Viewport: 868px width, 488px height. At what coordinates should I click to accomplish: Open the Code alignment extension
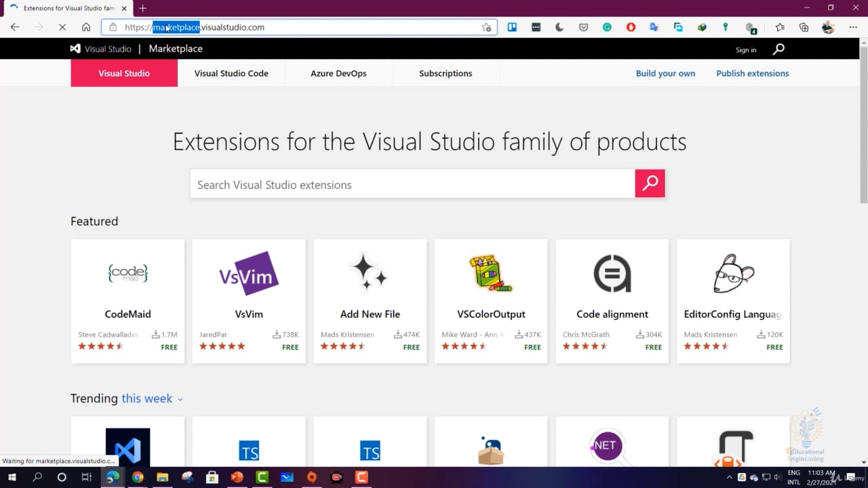[x=612, y=301]
